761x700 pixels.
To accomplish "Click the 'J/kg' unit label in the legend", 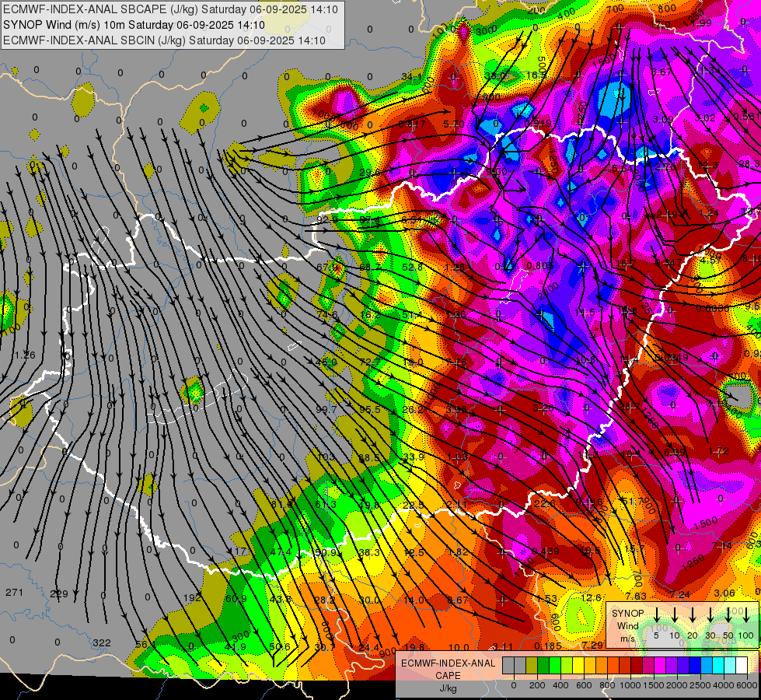I will (448, 688).
